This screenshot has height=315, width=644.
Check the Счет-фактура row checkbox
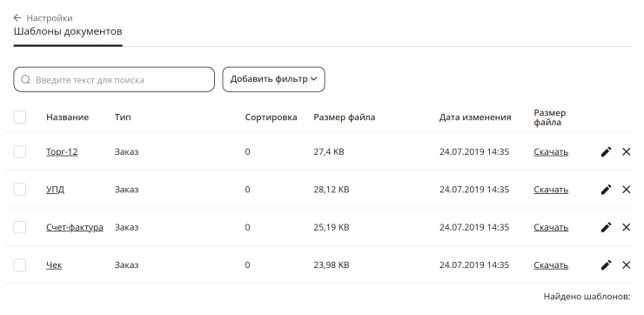pos(20,227)
